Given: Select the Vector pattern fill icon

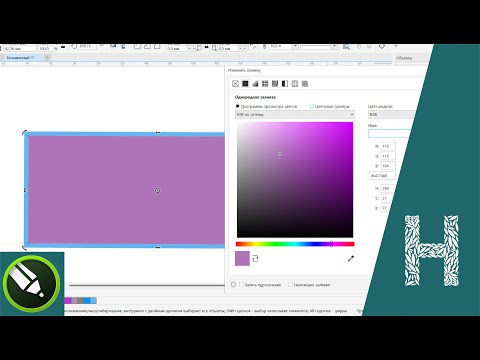Looking at the screenshot, I should (265, 84).
